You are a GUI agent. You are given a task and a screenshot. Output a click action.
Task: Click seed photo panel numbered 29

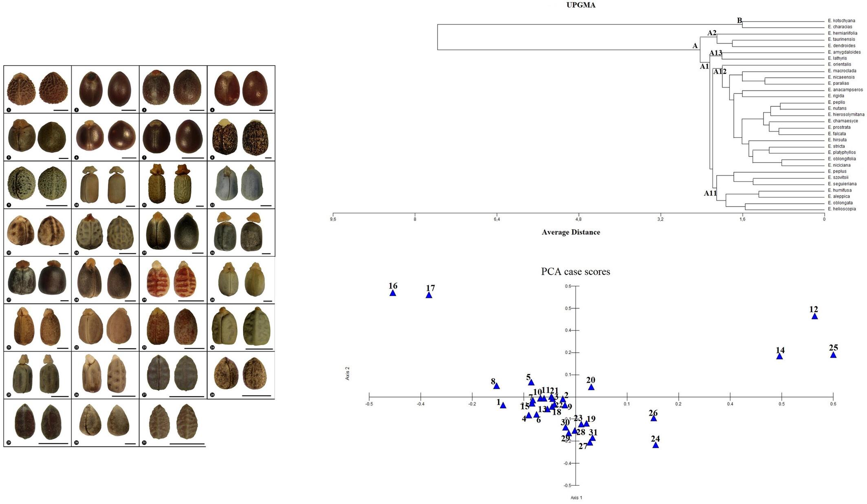37,423
